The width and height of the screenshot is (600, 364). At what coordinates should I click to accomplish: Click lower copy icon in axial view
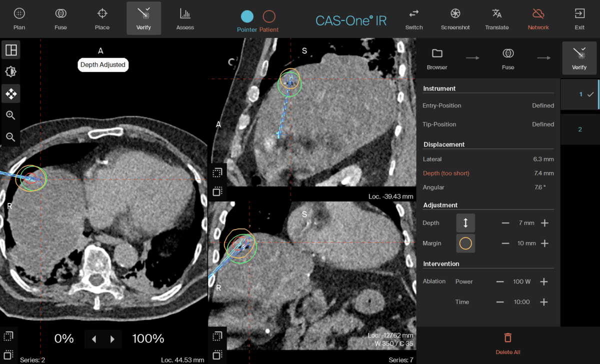8,355
